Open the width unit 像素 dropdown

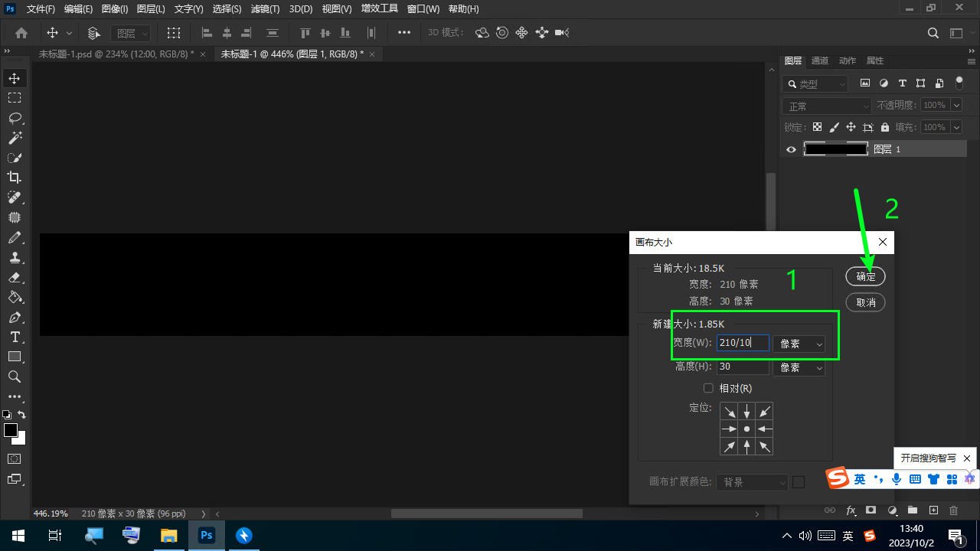[800, 344]
